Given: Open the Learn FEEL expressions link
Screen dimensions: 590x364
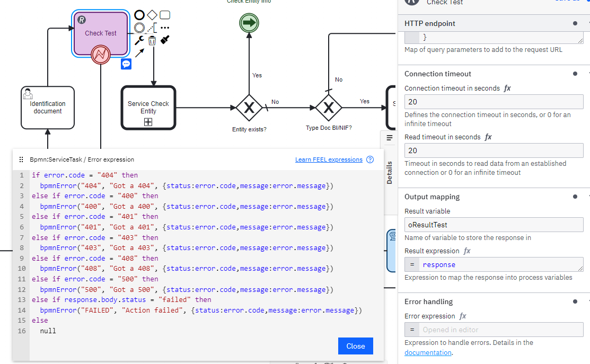Looking at the screenshot, I should click(x=329, y=159).
